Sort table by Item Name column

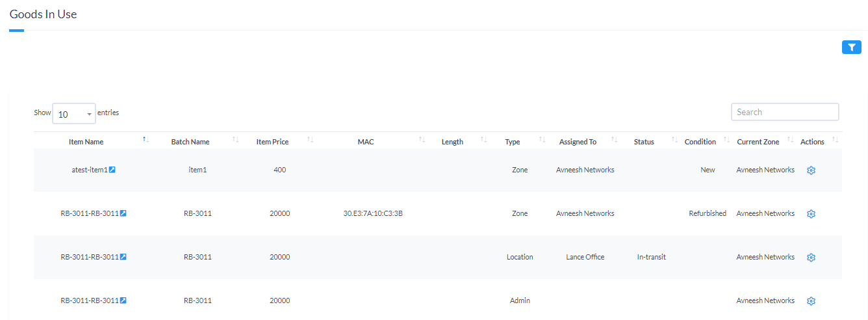coord(86,142)
